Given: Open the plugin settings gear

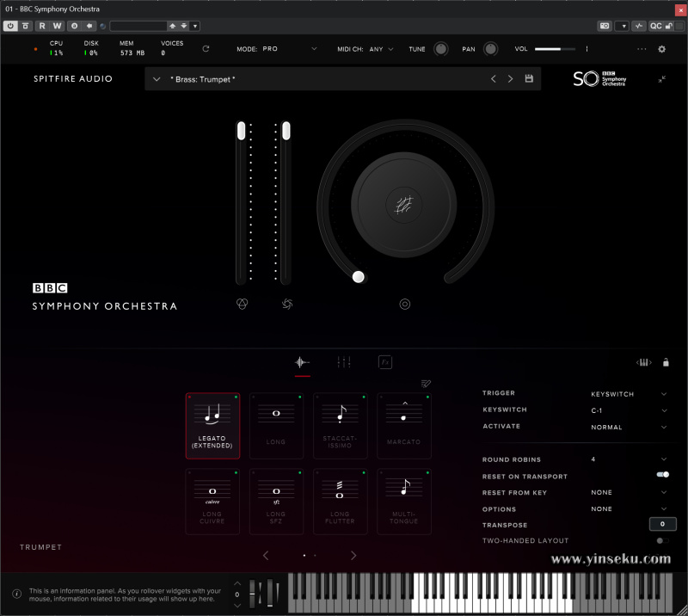Looking at the screenshot, I should [661, 49].
